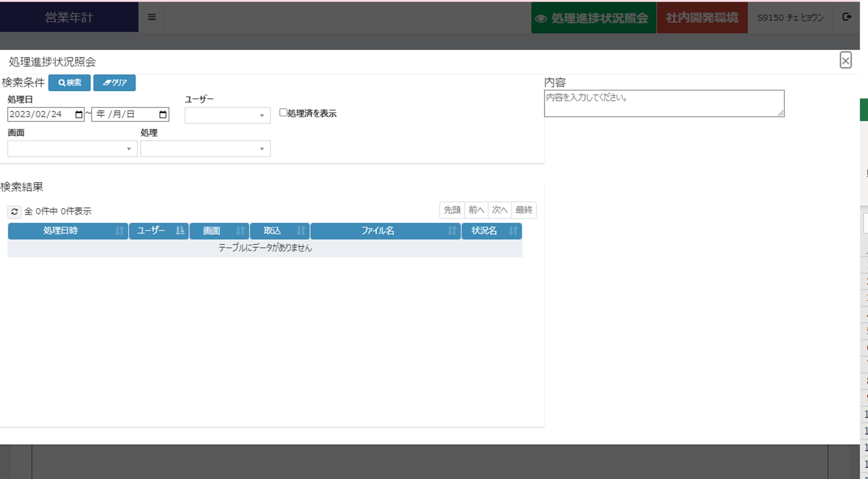
Task: Open 処理進捗状況照会 in top bar
Action: 593,18
